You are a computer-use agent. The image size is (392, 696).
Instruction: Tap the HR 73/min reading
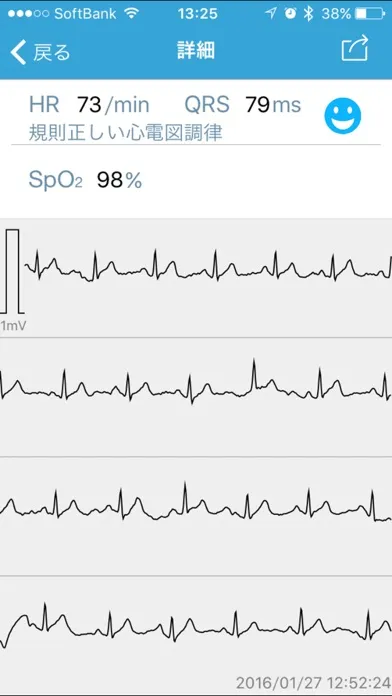pyautogui.click(x=89, y=105)
